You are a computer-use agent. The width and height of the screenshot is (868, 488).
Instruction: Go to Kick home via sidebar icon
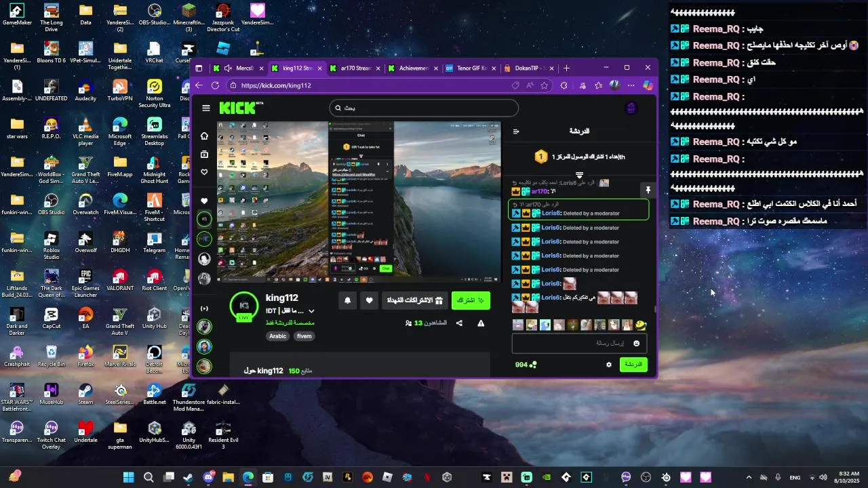(x=204, y=136)
